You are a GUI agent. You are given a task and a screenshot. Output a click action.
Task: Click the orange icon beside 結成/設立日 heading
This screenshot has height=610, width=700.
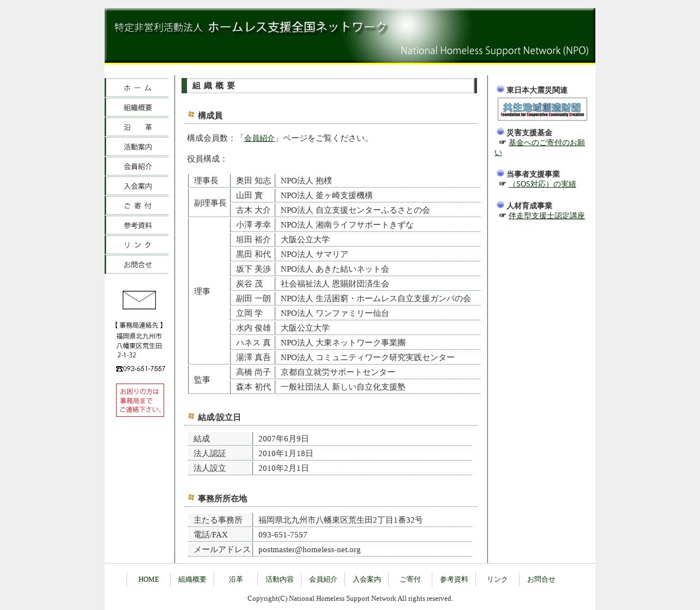(191, 416)
